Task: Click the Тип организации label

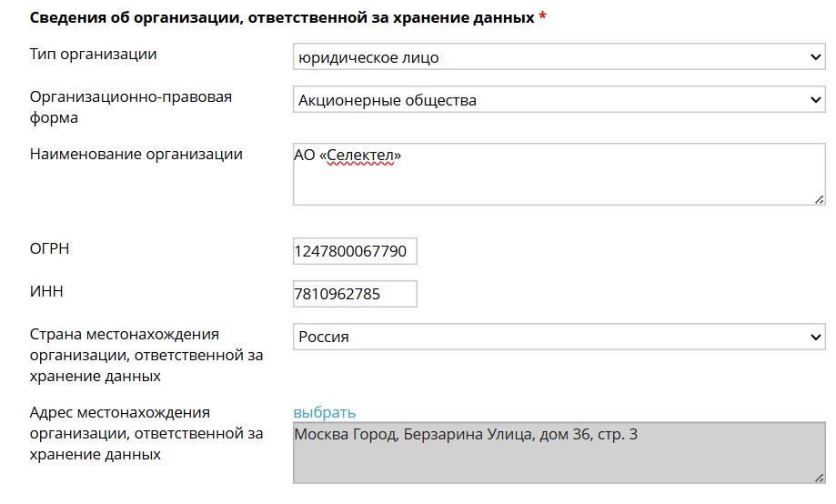Action: click(x=94, y=54)
